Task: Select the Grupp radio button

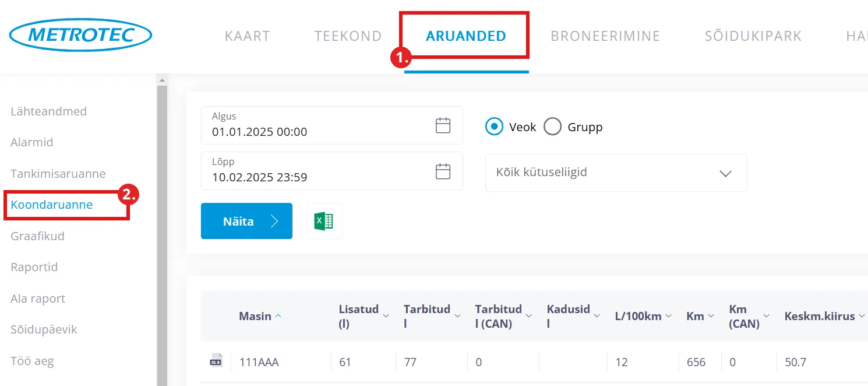Action: pyautogui.click(x=552, y=127)
